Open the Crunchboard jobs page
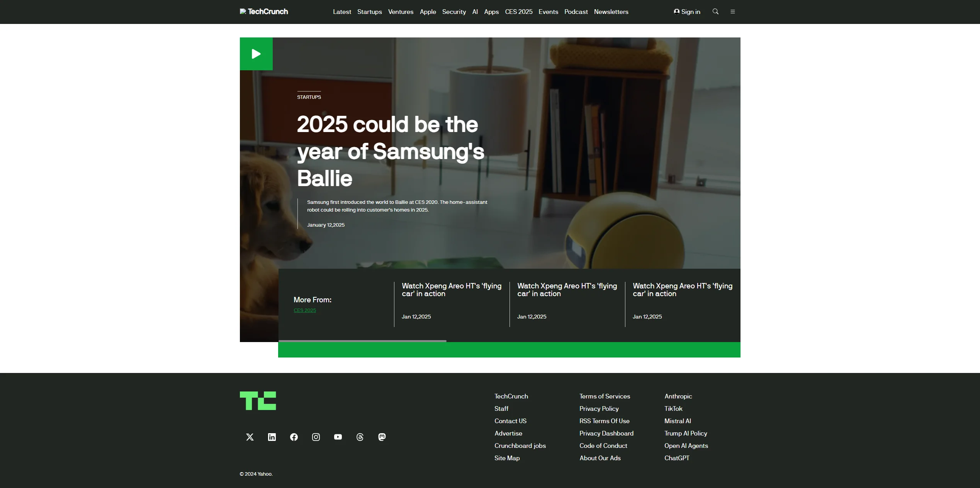980x488 pixels. pyautogui.click(x=520, y=446)
